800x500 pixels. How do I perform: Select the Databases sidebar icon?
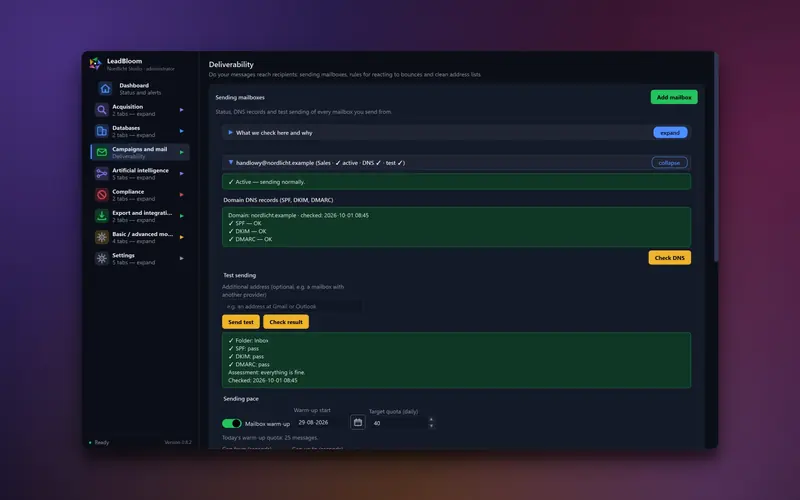(x=102, y=131)
